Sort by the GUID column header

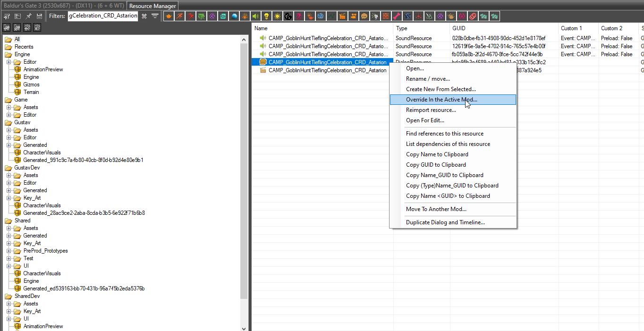(x=504, y=28)
